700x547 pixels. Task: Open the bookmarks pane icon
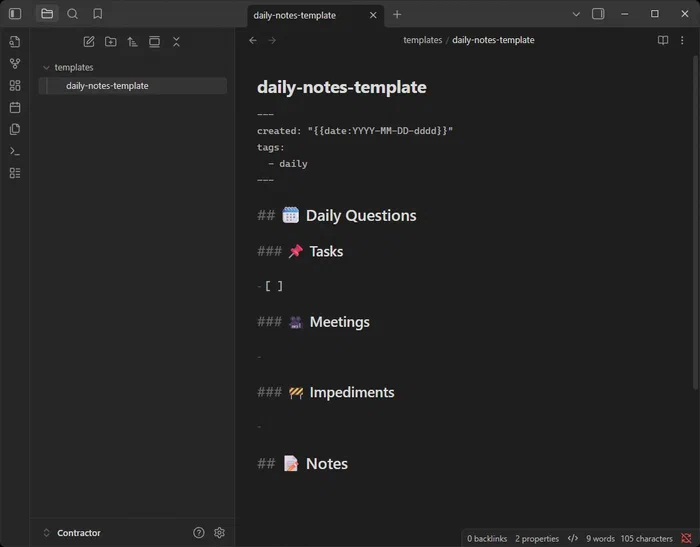pos(97,14)
